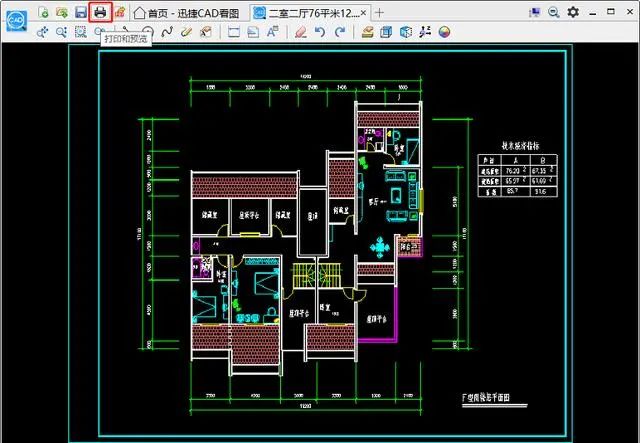Open settings with the gear icon
Screen dimensions: 640x443
pyautogui.click(x=573, y=12)
